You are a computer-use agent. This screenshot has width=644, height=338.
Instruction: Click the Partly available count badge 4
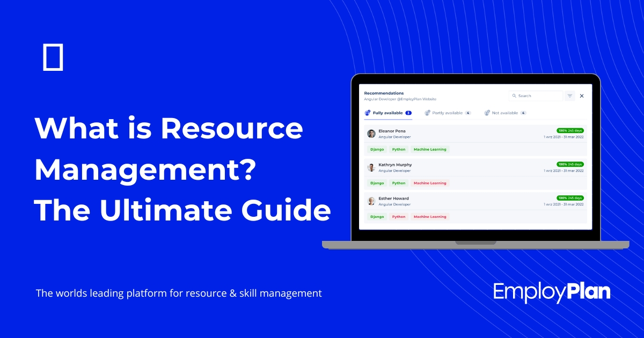[x=468, y=113]
